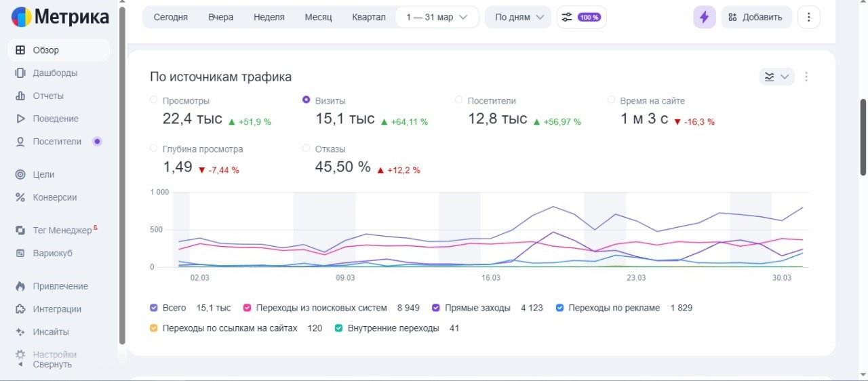Click the По источникам трафика title
Viewport: 868px width, 381px height.
(221, 77)
